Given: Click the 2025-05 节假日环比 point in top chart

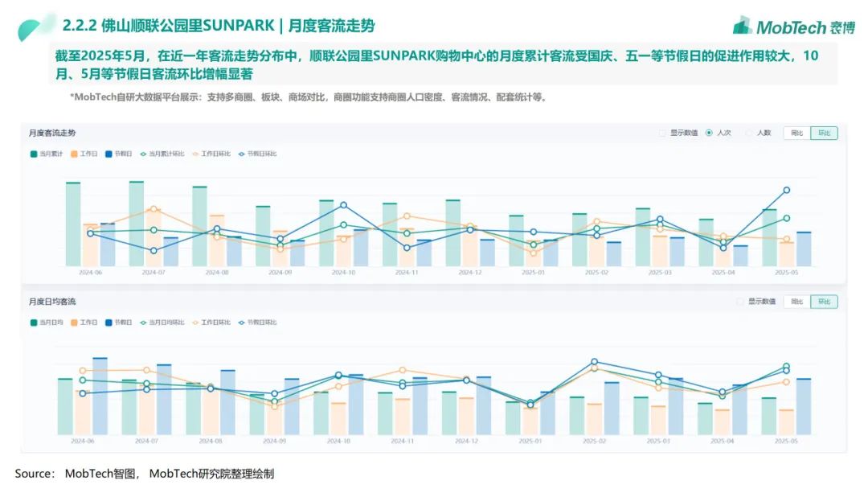Looking at the screenshot, I should (x=786, y=191).
